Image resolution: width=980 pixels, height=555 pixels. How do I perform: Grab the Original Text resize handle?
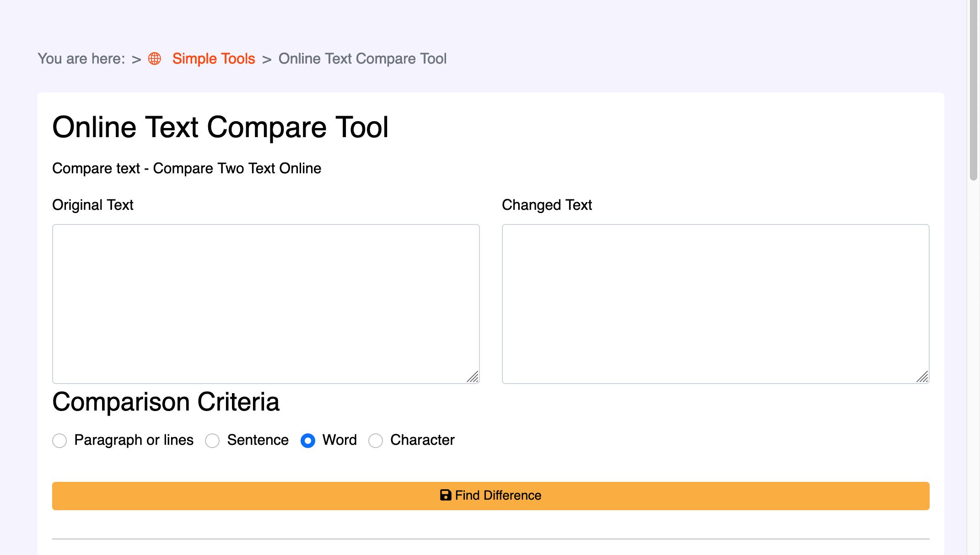point(473,377)
